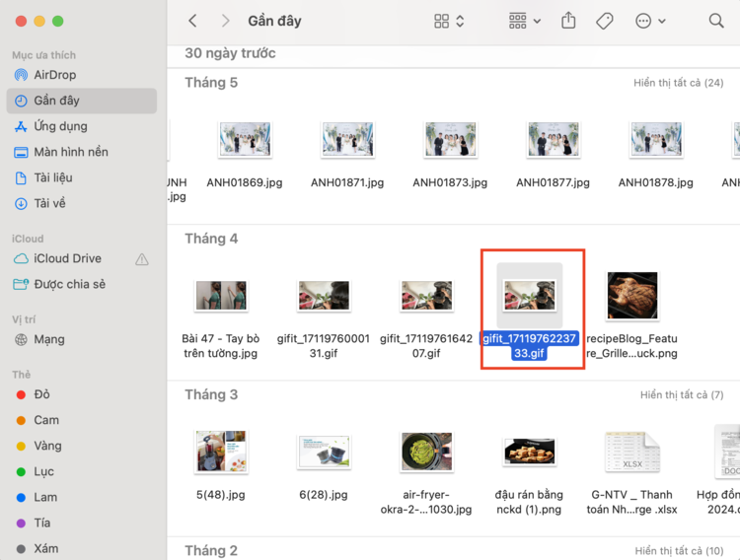Select ANH01871.jpg thumbnail
Image resolution: width=740 pixels, height=560 pixels.
pyautogui.click(x=348, y=139)
